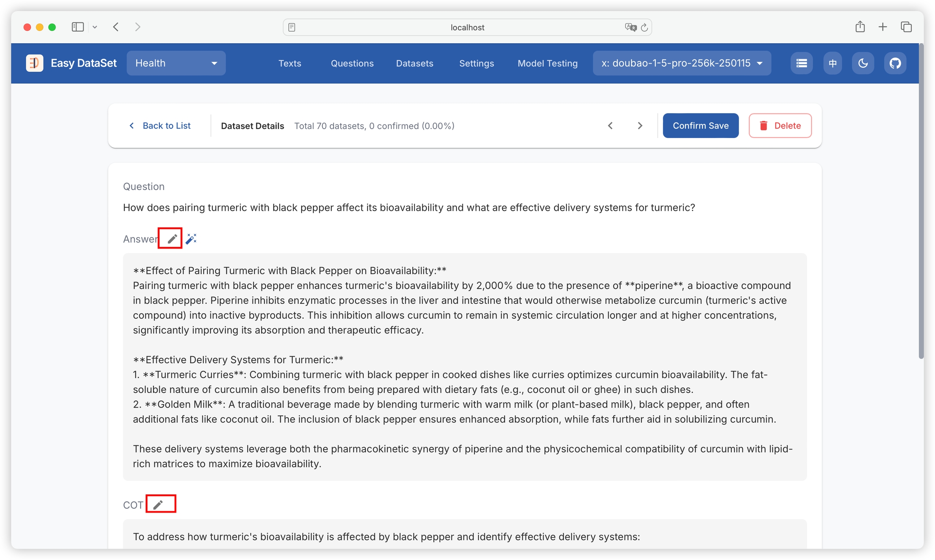
Task: Toggle the Safari sidebar
Action: click(78, 27)
